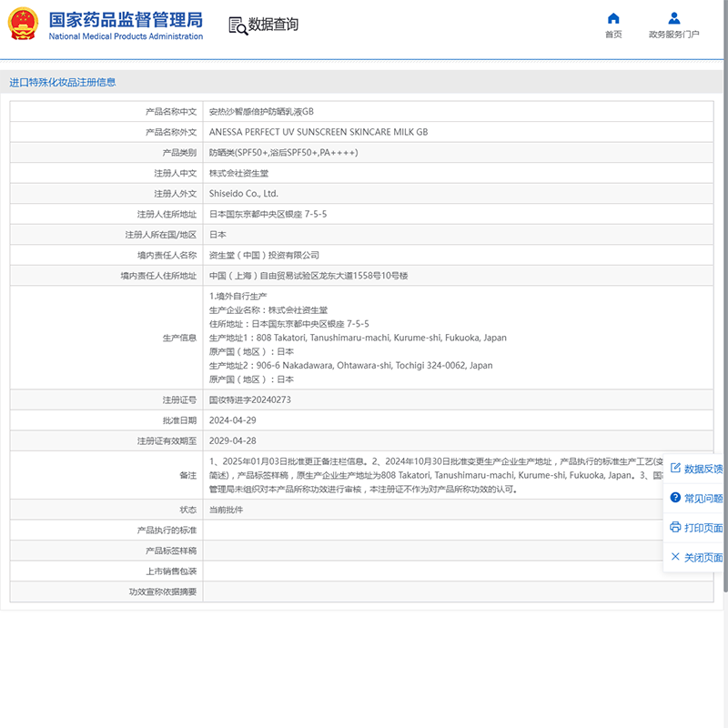Select ANESSA PERFECT UV SUNSCREEN SKINCARE MILK GB
728x728 pixels.
pyautogui.click(x=318, y=132)
